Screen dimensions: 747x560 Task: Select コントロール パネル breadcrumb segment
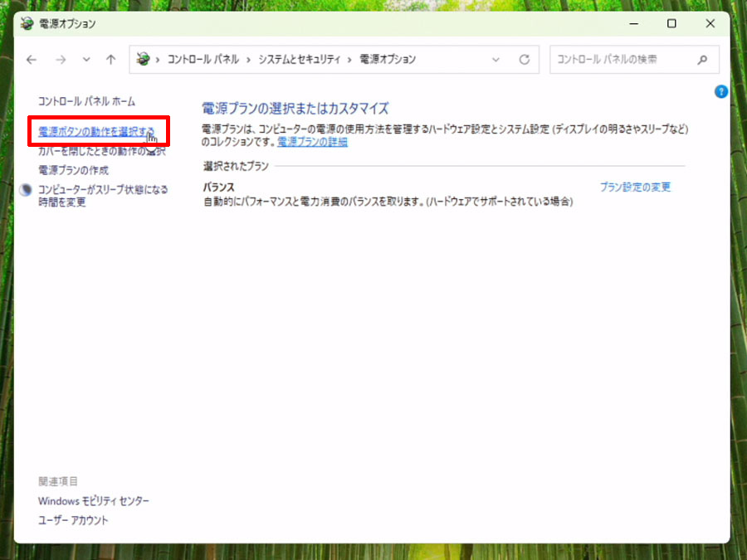tap(203, 60)
